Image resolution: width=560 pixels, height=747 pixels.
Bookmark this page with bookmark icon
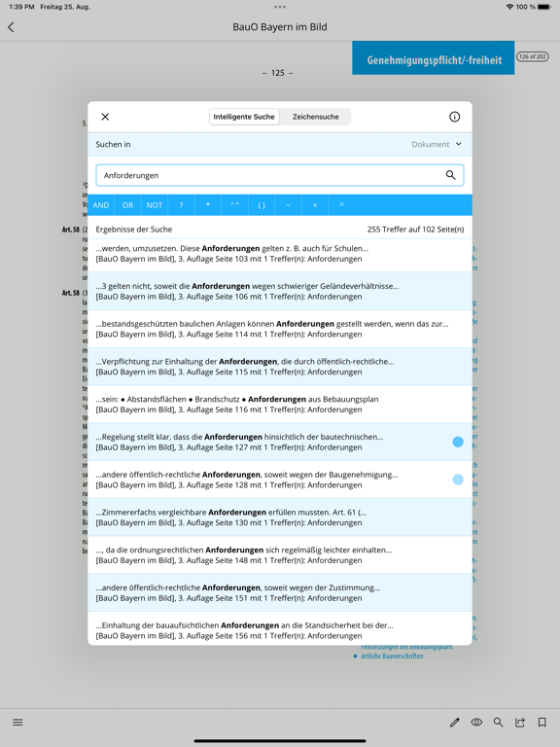[542, 723]
